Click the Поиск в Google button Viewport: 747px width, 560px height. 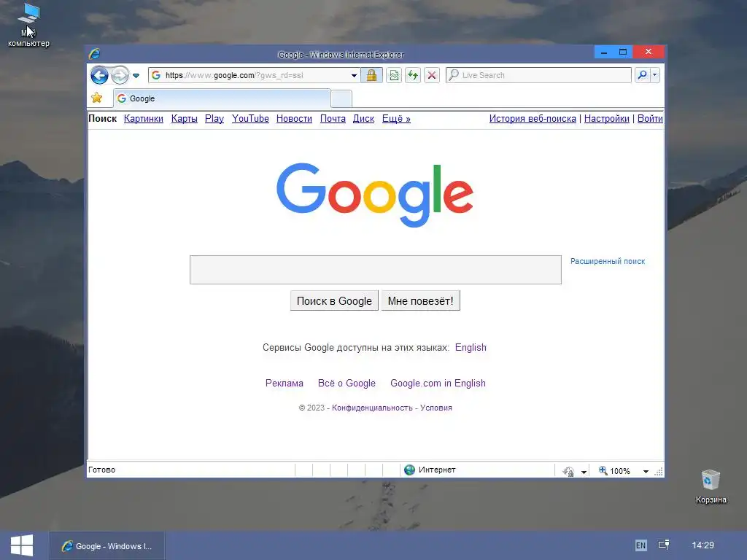click(334, 300)
